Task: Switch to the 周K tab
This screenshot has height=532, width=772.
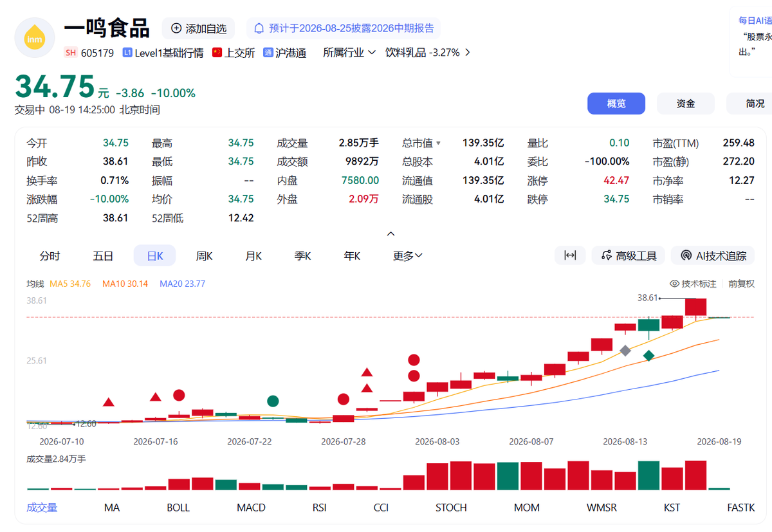Action: coord(204,255)
